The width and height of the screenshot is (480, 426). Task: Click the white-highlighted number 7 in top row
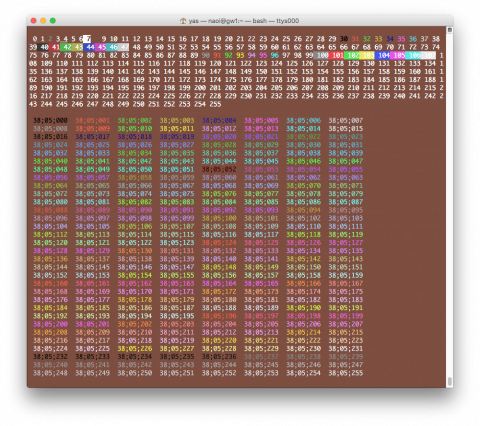pos(88,39)
